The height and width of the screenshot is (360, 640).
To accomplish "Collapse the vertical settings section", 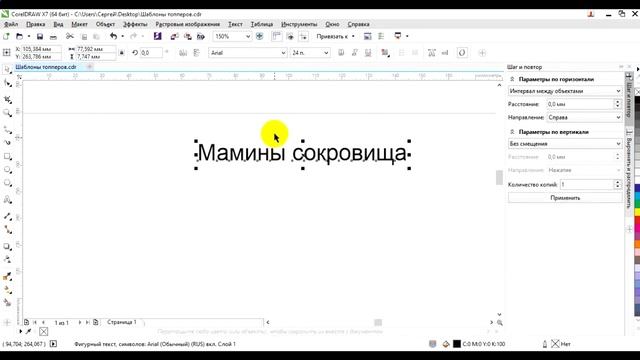I will (x=512, y=132).
